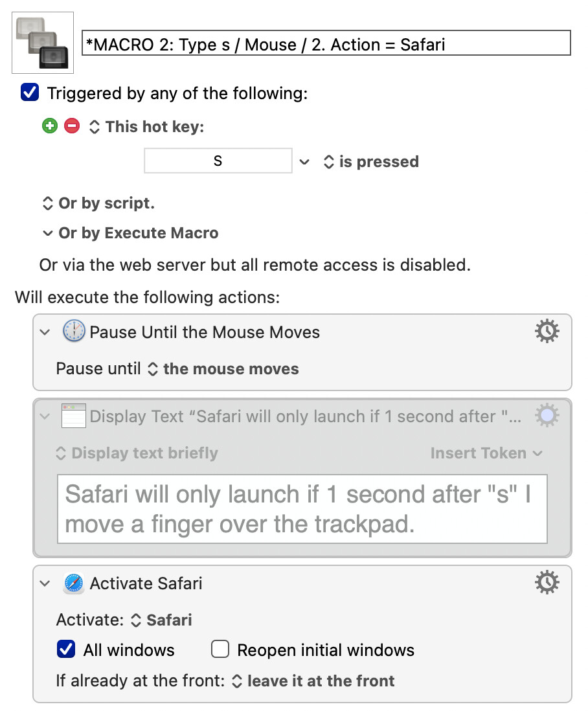This screenshot has height=711, width=588.
Task: Enable the Reopen initial windows checkbox
Action: pyautogui.click(x=220, y=649)
